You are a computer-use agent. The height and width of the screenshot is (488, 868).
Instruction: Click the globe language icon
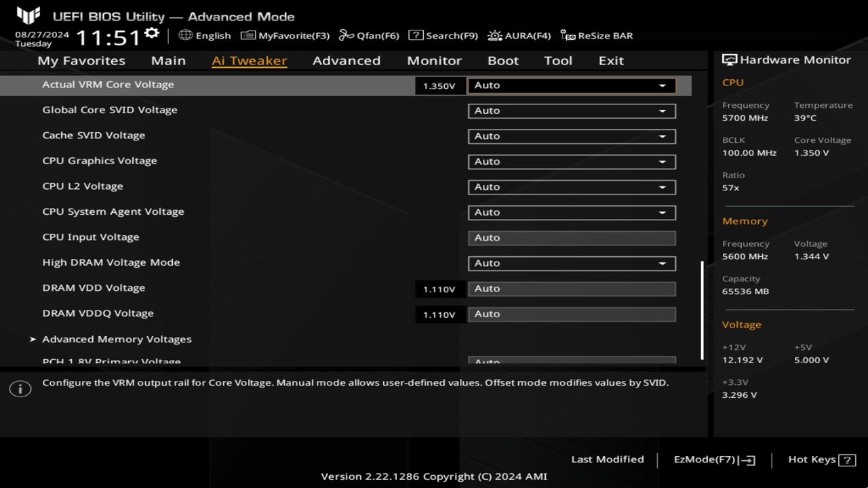click(185, 35)
